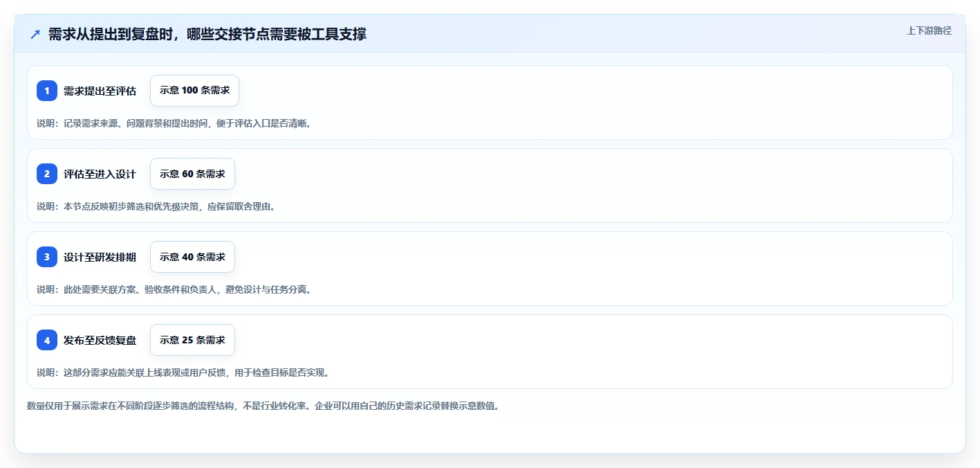Select the 需求提出至评估 step title
This screenshot has width=980, height=468.
100,91
